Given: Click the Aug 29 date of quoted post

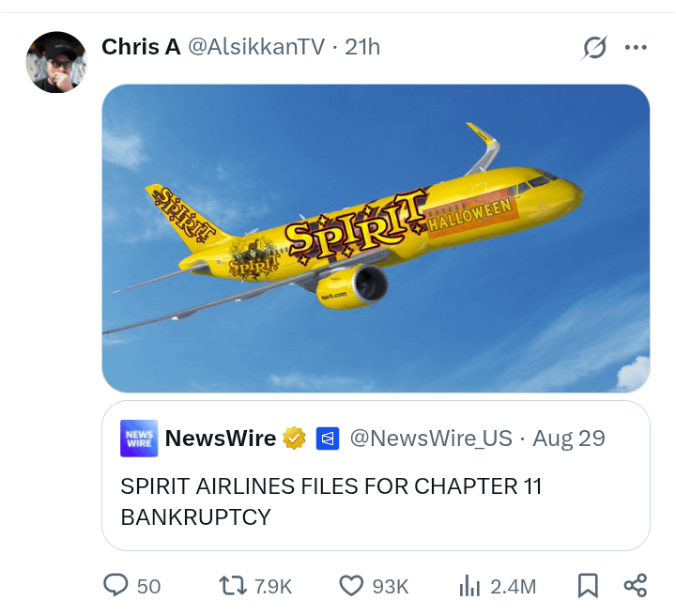Looking at the screenshot, I should click(569, 439).
